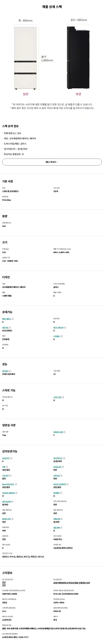
Task: Open the 좌/우 가변도어 term link
Action: pyautogui.click(x=58, y=328)
